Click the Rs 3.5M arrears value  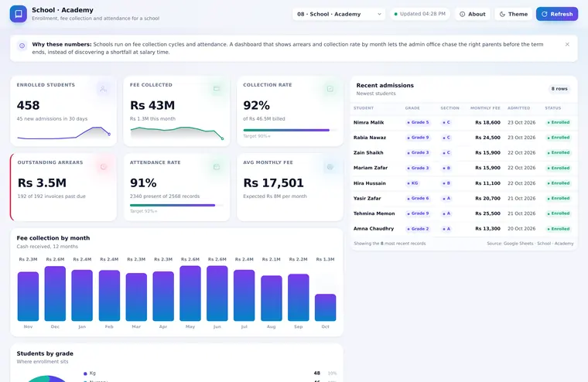pyautogui.click(x=42, y=183)
